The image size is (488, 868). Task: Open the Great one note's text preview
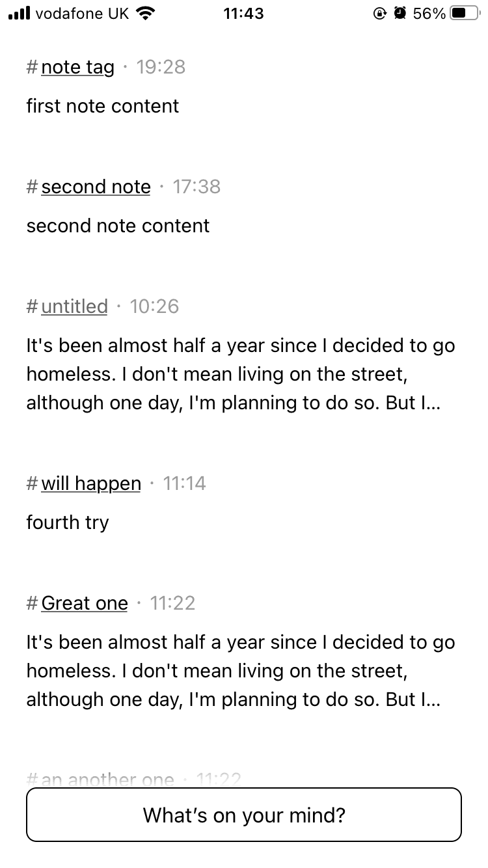(x=240, y=671)
